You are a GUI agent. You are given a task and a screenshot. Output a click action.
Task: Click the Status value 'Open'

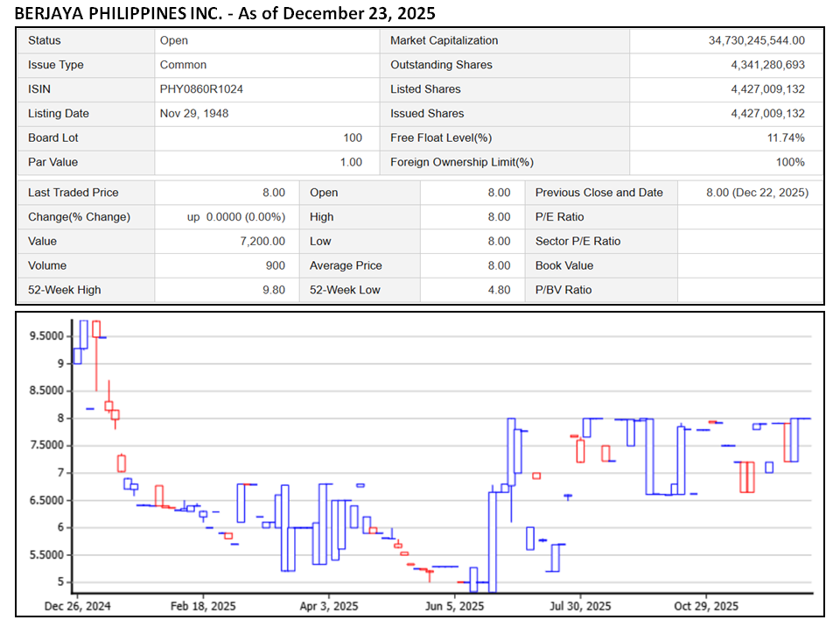pos(174,40)
